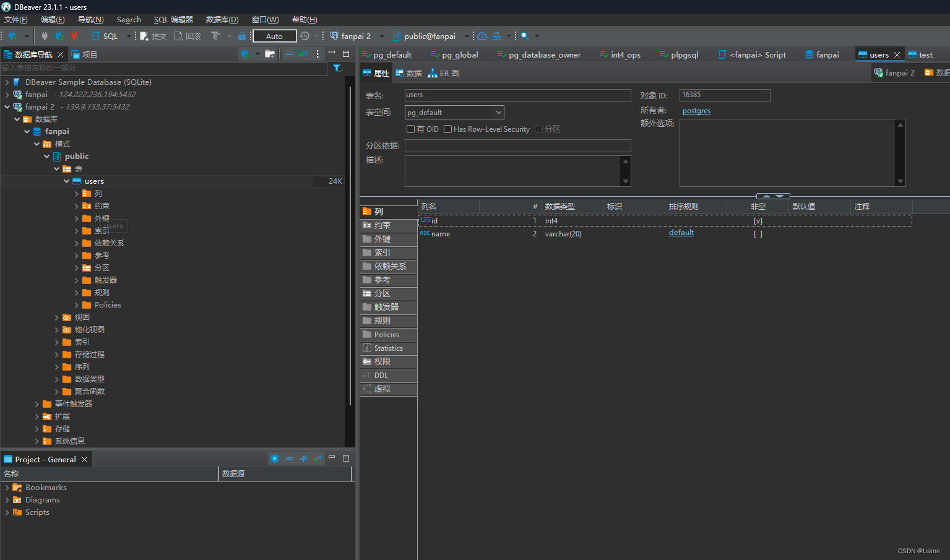Toggle the 分区 checkbox
This screenshot has height=560, width=950.
pos(538,129)
